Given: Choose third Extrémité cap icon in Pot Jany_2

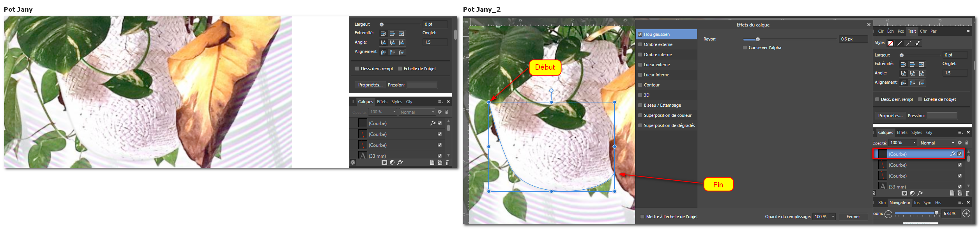Looking at the screenshot, I should pyautogui.click(x=922, y=64).
